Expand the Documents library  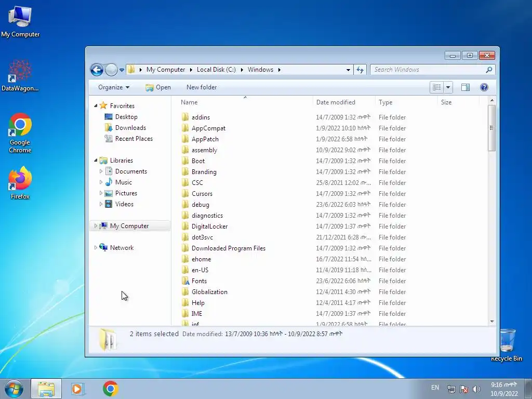click(x=101, y=171)
